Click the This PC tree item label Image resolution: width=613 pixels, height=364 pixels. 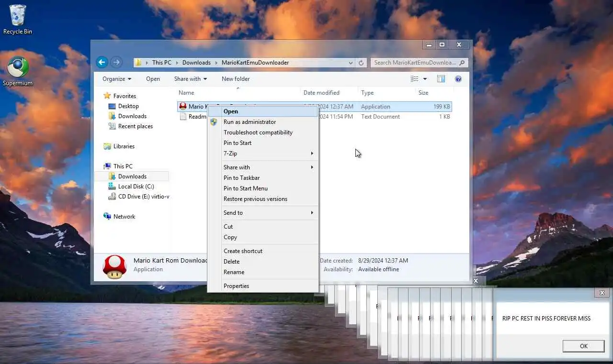click(x=123, y=166)
